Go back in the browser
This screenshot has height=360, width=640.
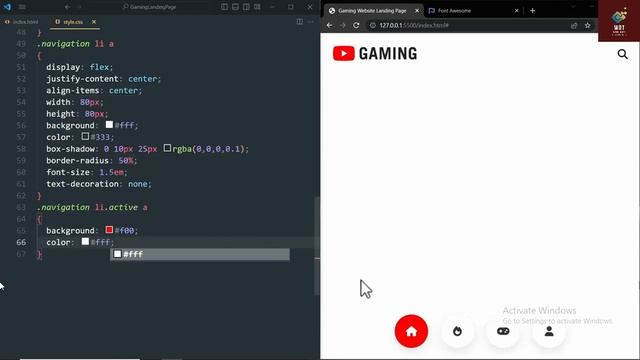[329, 25]
